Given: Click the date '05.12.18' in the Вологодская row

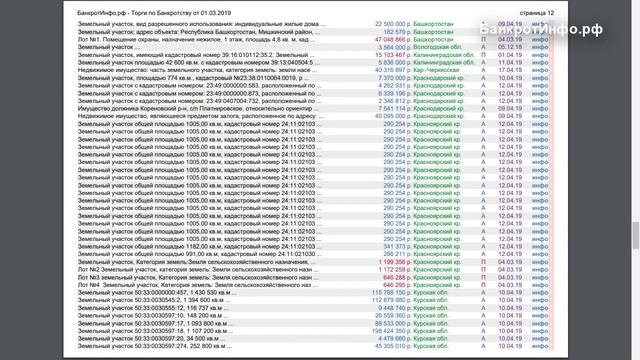Looking at the screenshot, I should tap(510, 47).
